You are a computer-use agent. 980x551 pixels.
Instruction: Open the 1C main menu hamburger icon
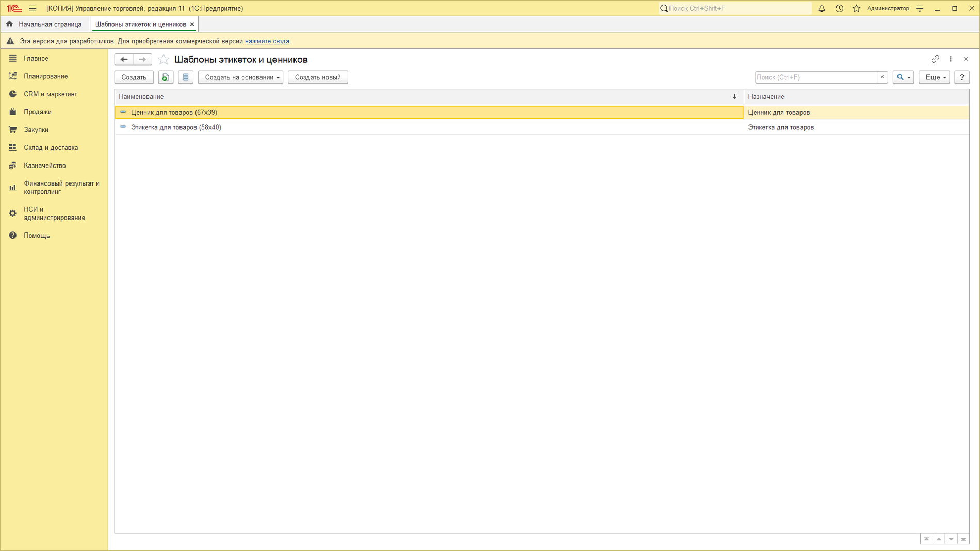coord(32,8)
